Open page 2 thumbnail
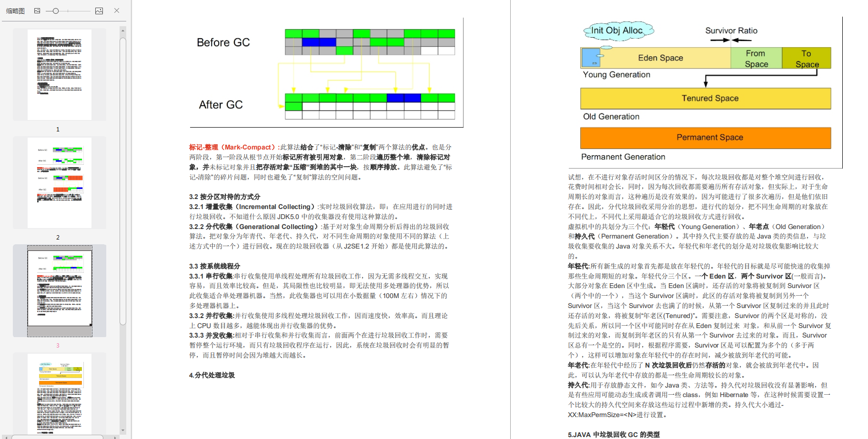The height and width of the screenshot is (439, 868). [x=60, y=182]
